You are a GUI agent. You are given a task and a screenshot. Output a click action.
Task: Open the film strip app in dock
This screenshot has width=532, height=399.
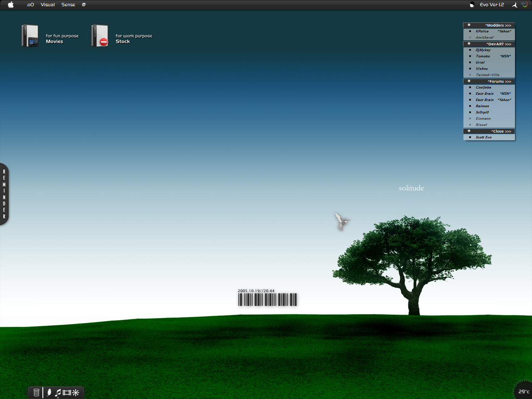[67, 392]
